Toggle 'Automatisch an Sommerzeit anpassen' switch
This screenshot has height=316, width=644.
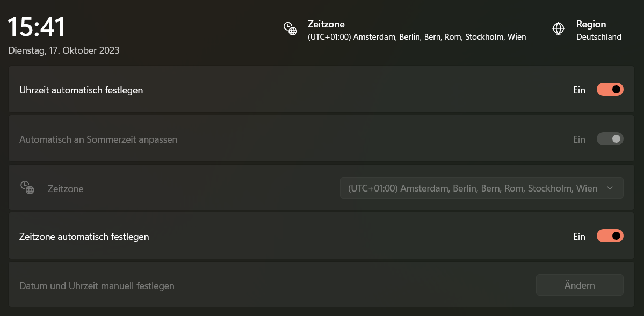click(610, 139)
